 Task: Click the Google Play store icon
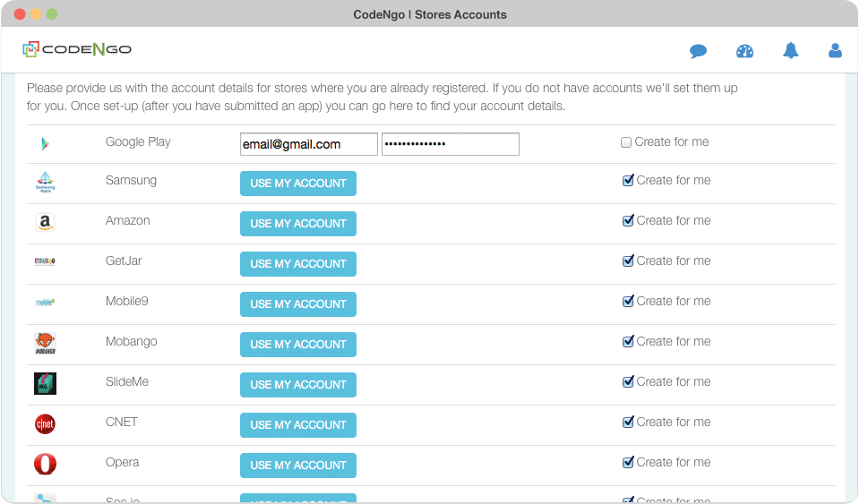click(x=45, y=144)
